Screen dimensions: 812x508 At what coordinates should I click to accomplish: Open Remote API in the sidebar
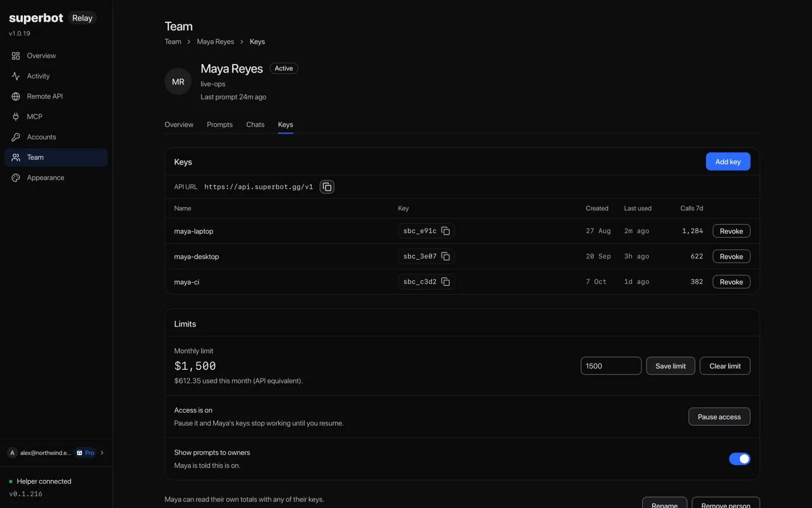click(x=56, y=97)
